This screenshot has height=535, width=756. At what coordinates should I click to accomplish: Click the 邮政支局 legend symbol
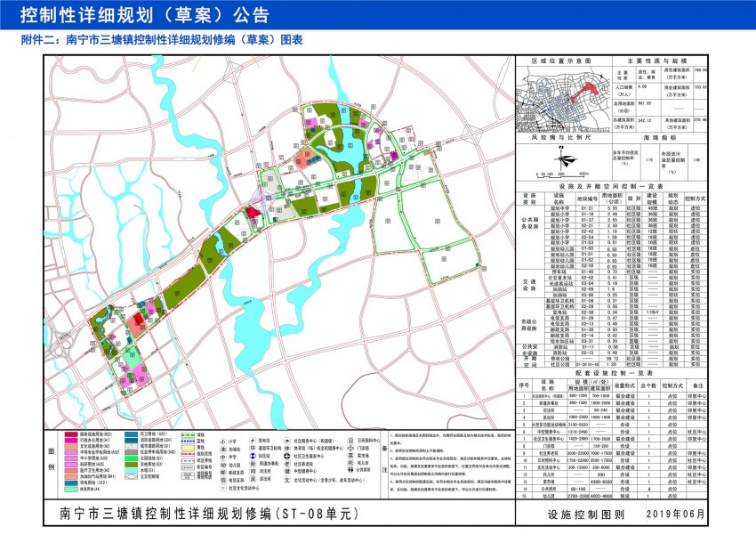[222, 473]
